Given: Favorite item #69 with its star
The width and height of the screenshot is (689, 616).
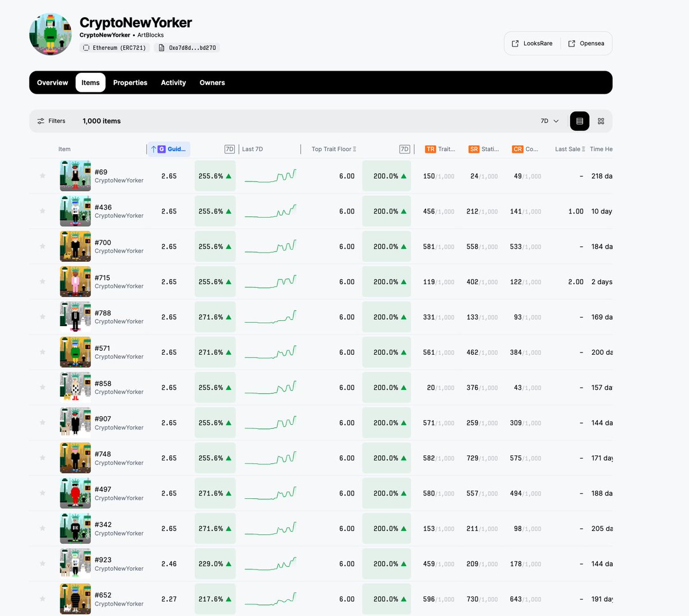Looking at the screenshot, I should (42, 176).
